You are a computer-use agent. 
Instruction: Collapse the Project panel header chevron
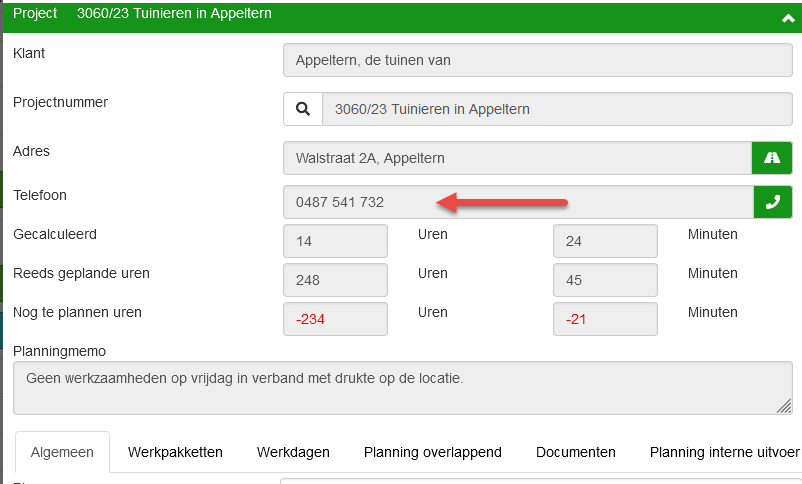pyautogui.click(x=786, y=16)
